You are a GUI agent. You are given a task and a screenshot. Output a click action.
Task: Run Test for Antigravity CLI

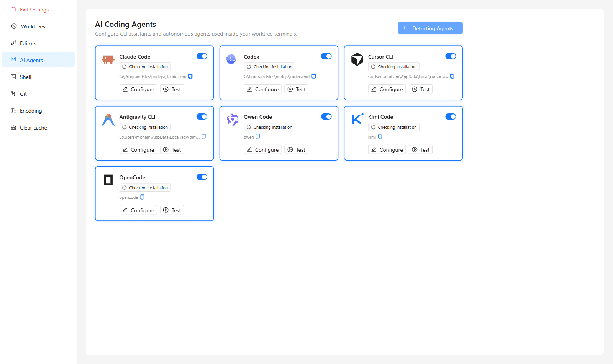(x=172, y=150)
